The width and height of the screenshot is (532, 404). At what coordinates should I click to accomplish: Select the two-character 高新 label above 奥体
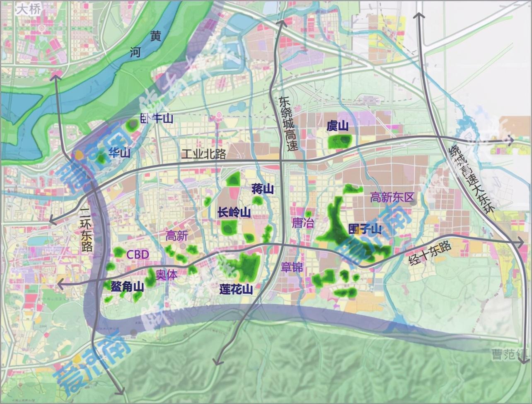pos(177,236)
